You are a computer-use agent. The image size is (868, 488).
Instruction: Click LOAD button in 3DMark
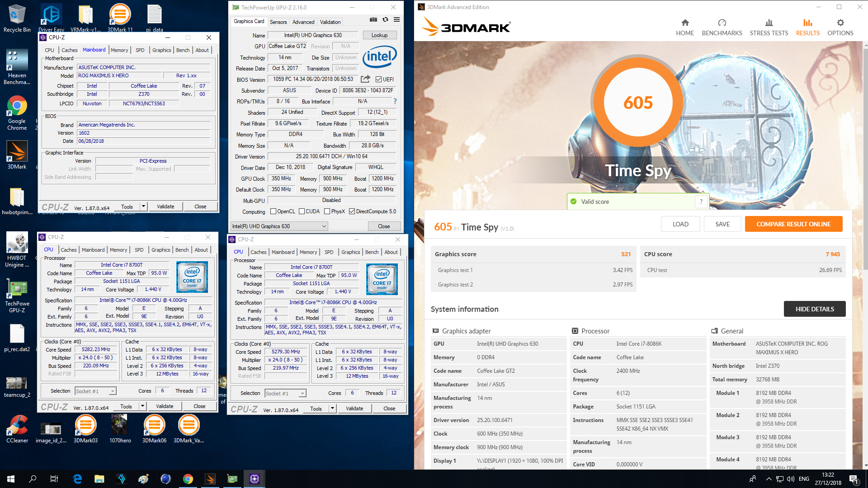680,224
